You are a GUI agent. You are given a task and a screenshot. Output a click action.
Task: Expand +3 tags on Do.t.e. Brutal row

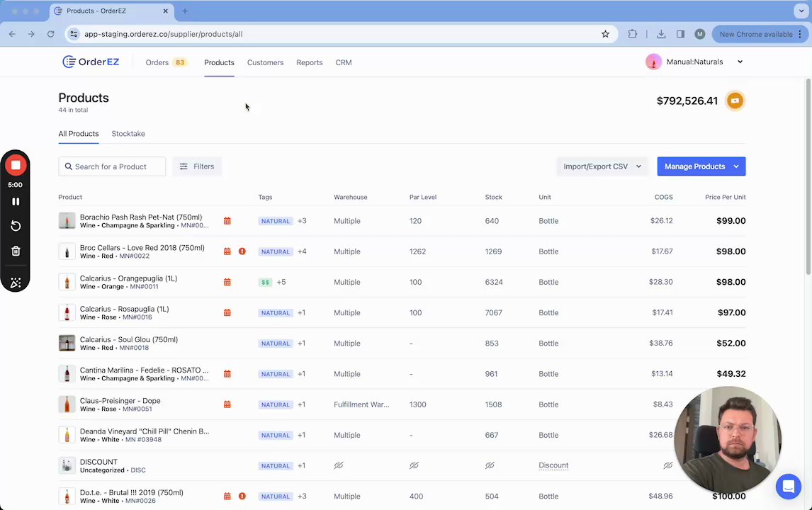tap(302, 496)
